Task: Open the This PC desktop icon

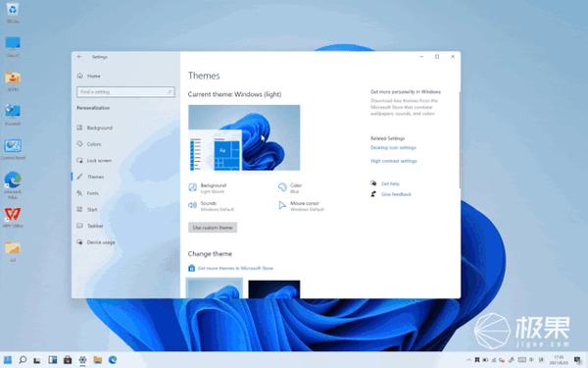Action: point(13,46)
